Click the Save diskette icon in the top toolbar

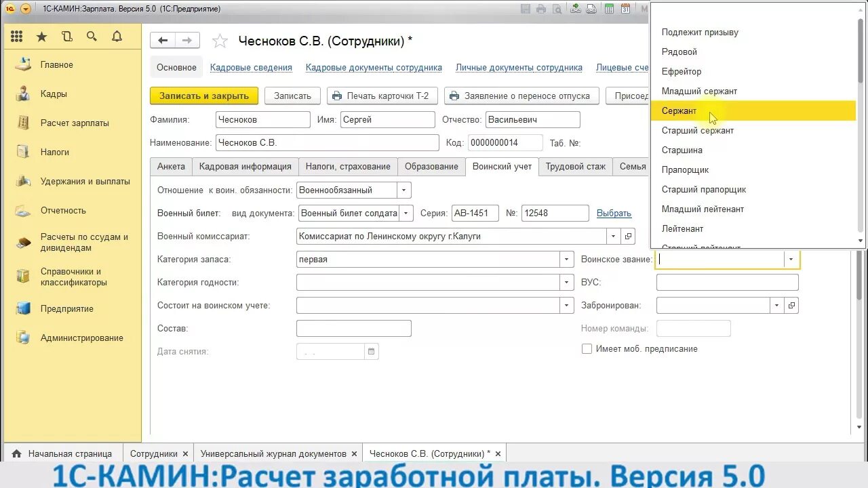pos(526,9)
